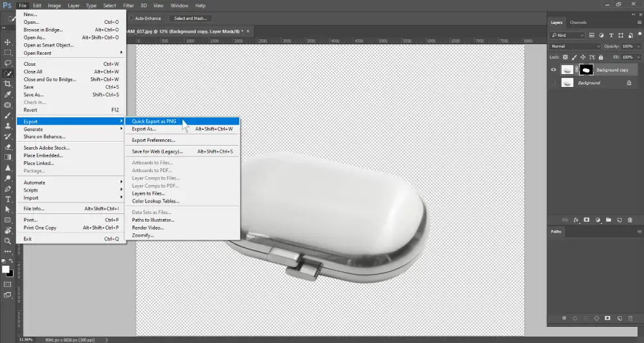The image size is (644, 343).
Task: Create a new layer icon in Layers panel
Action: coord(620,220)
